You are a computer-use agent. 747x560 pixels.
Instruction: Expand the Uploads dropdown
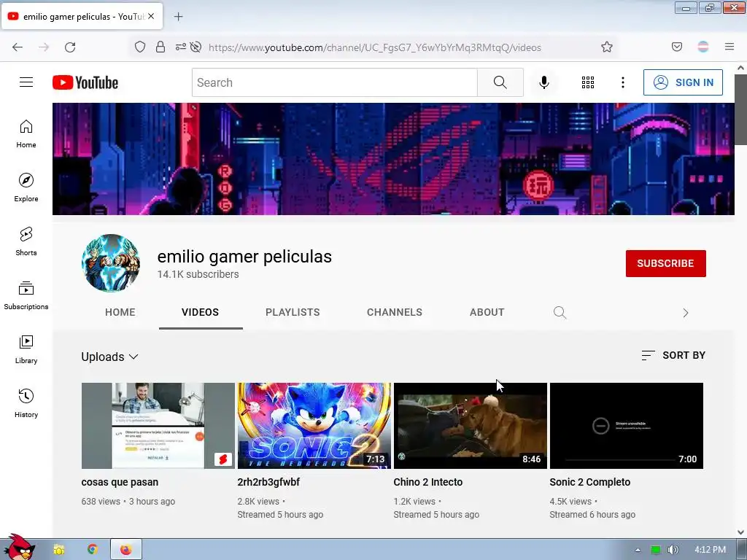(x=109, y=357)
